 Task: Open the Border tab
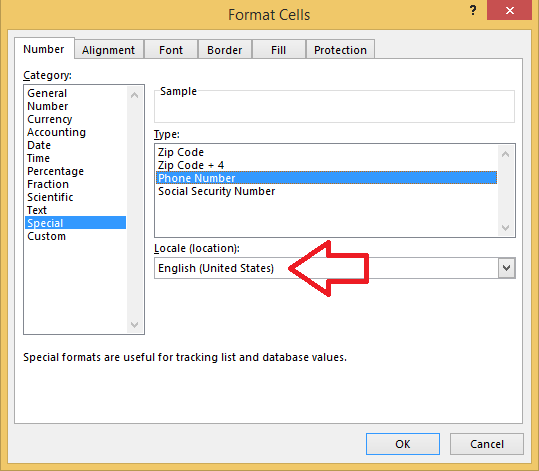point(225,50)
